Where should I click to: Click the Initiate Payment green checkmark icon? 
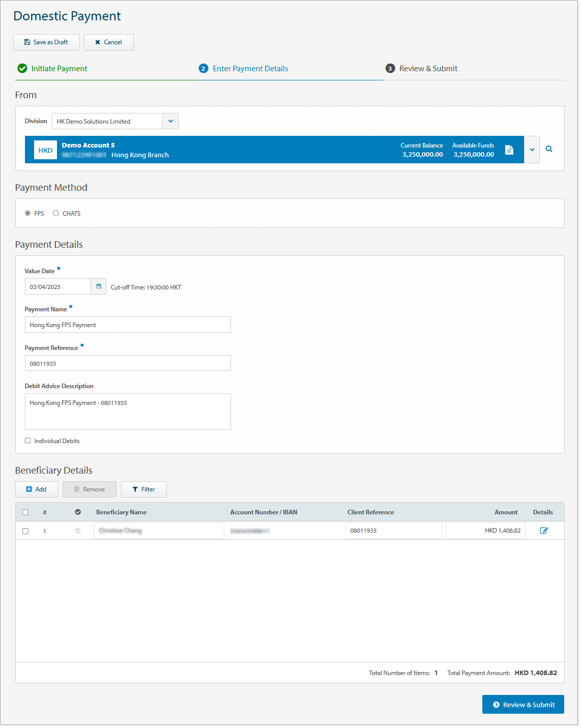(x=22, y=69)
